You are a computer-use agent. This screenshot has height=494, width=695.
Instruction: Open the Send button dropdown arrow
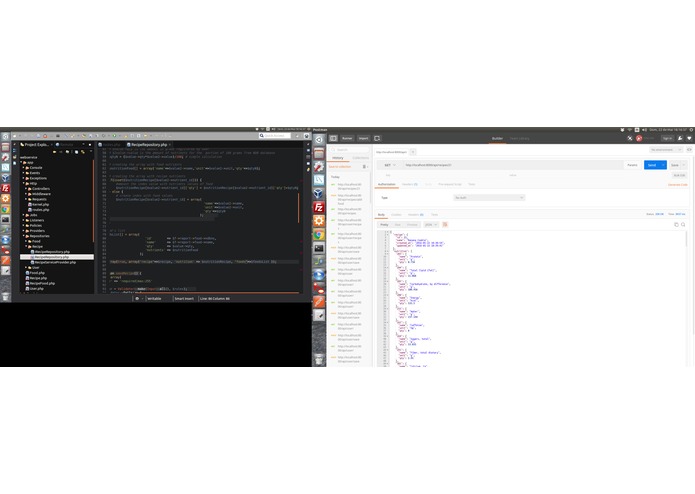tap(663, 165)
